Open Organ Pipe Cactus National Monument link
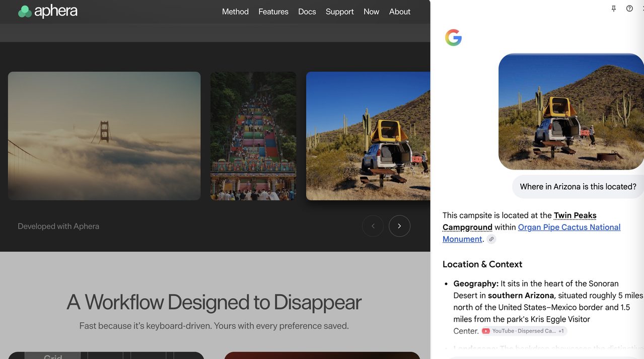The image size is (644, 359). click(x=532, y=233)
